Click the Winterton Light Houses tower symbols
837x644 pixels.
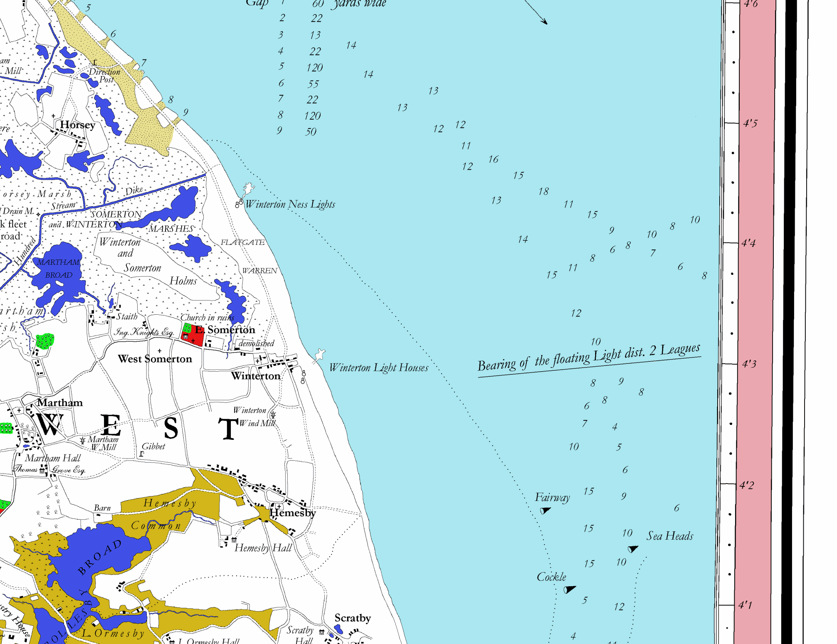(304, 377)
